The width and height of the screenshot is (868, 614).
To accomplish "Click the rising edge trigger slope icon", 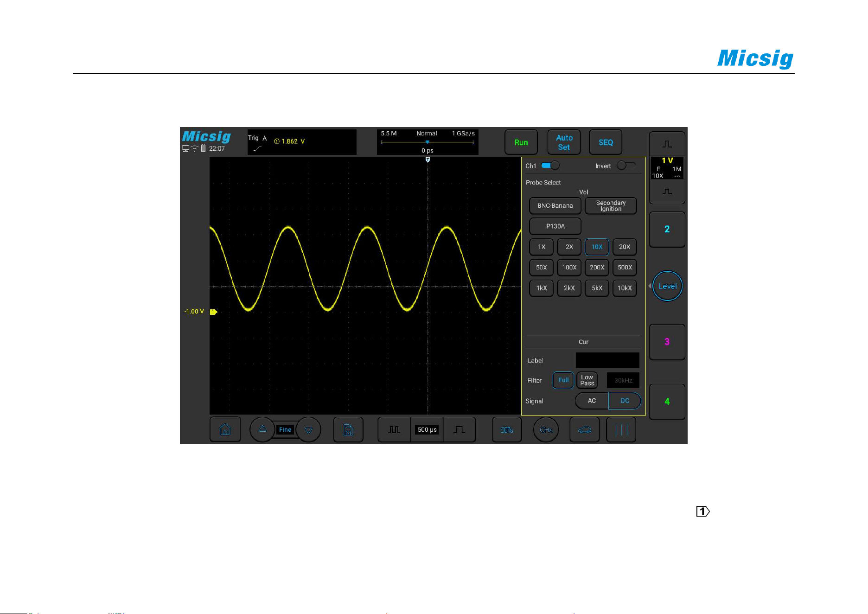I will pos(257,149).
